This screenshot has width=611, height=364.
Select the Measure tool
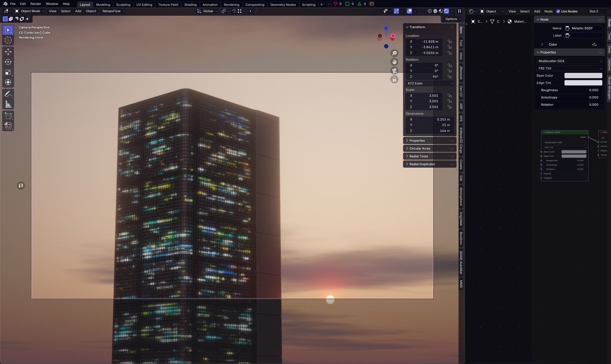(x=8, y=104)
